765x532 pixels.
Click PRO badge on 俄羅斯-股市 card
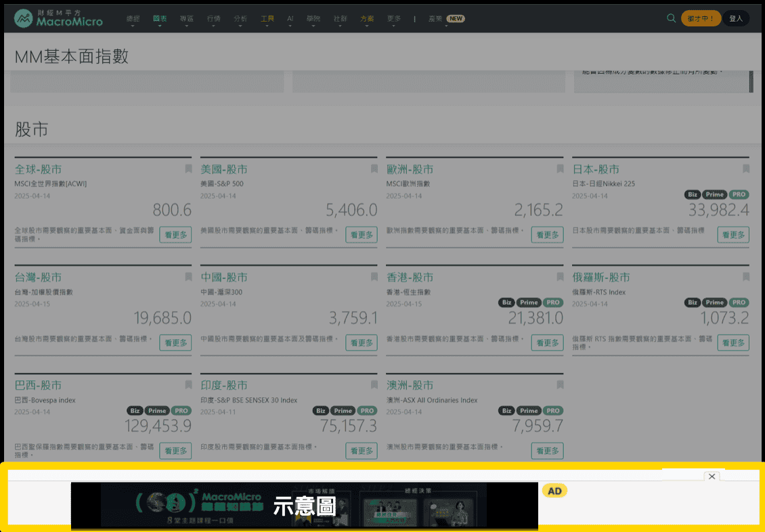(x=739, y=303)
